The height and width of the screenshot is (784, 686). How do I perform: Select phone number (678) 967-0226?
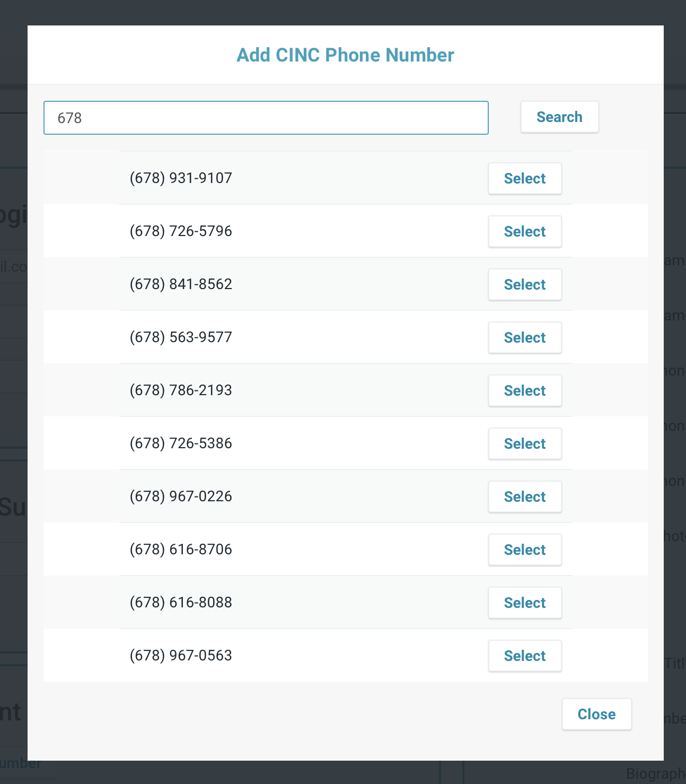524,496
